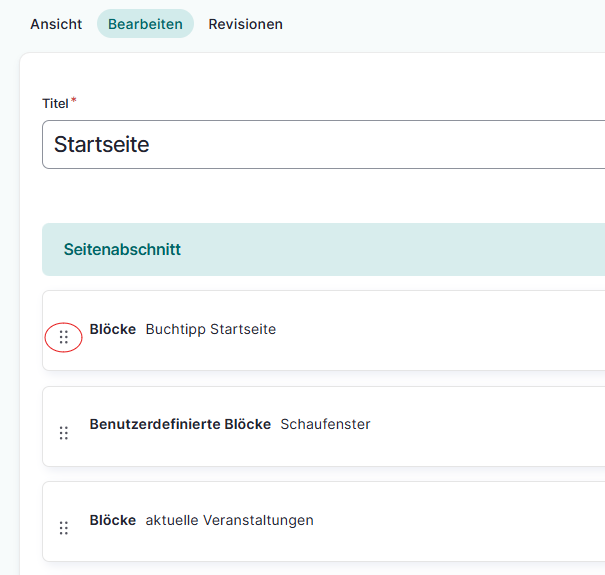Open the Revisionen tab
The width and height of the screenshot is (605, 575).
tap(245, 24)
